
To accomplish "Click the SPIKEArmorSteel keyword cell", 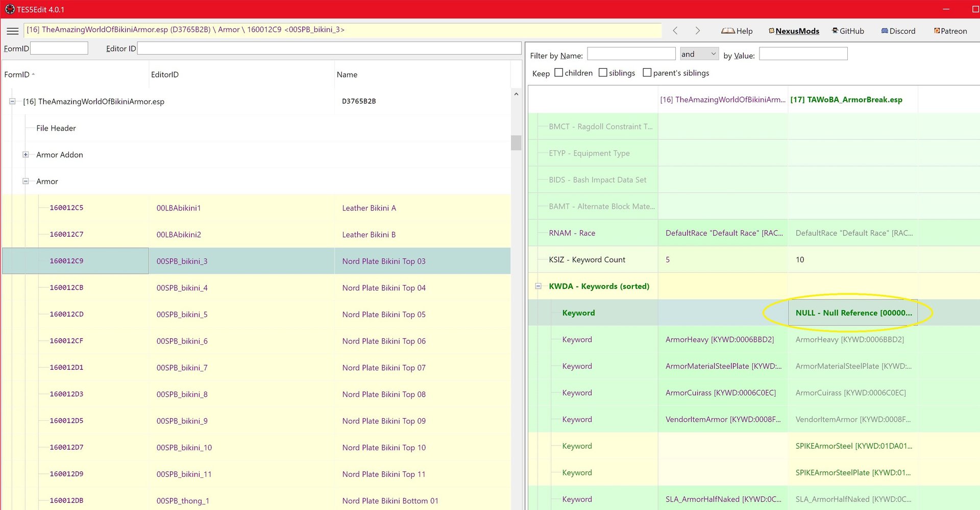I will tap(853, 446).
